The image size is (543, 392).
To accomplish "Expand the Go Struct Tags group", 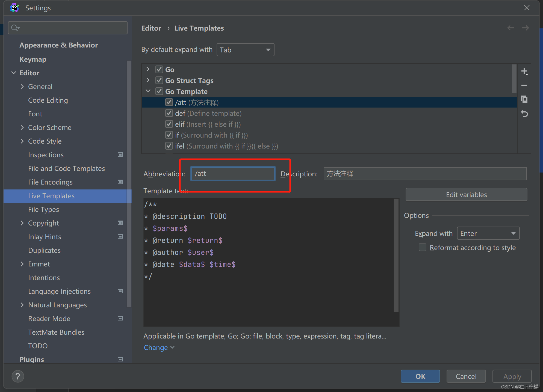I will point(147,80).
